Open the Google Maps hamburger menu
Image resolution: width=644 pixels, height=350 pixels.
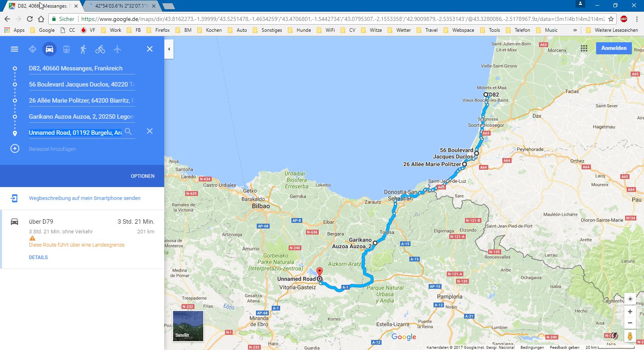(x=14, y=49)
